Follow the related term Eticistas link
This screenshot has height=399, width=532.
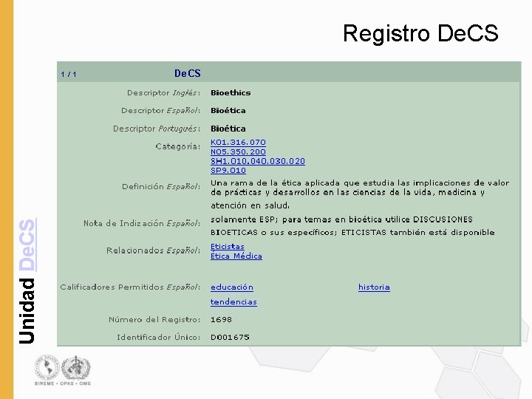[228, 246]
